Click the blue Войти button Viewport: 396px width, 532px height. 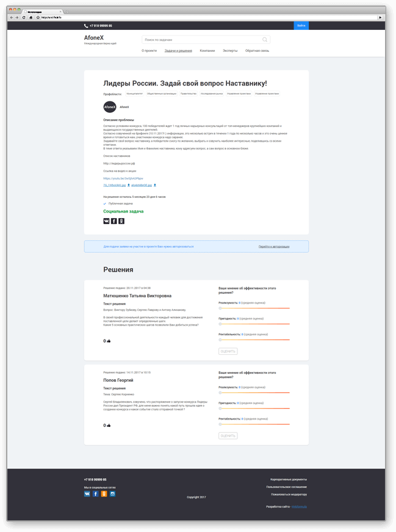[x=301, y=26]
